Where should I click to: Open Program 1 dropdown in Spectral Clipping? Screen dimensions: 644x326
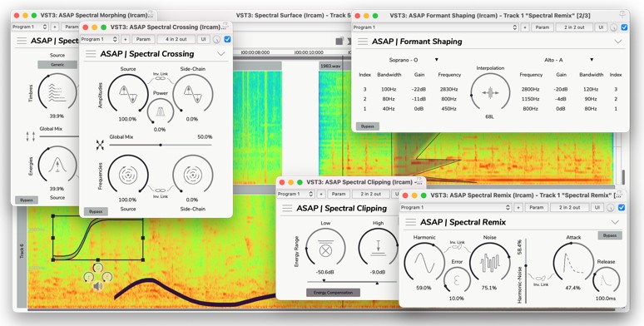295,194
